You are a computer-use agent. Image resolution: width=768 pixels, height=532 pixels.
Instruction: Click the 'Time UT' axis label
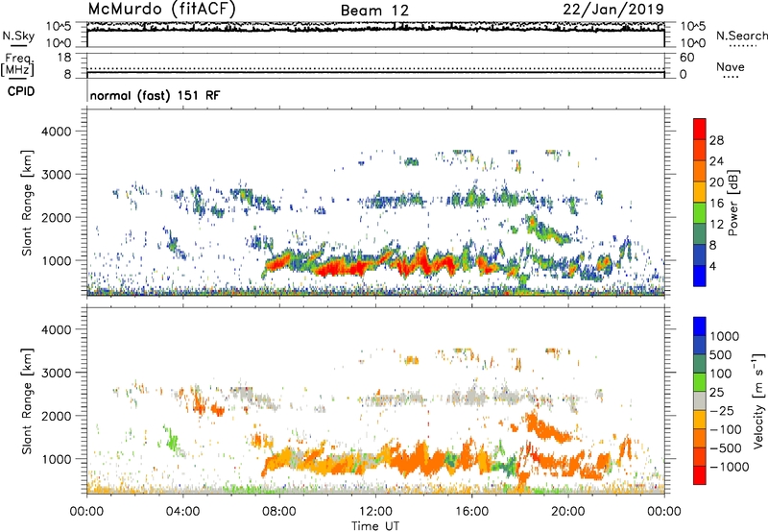coord(375,526)
